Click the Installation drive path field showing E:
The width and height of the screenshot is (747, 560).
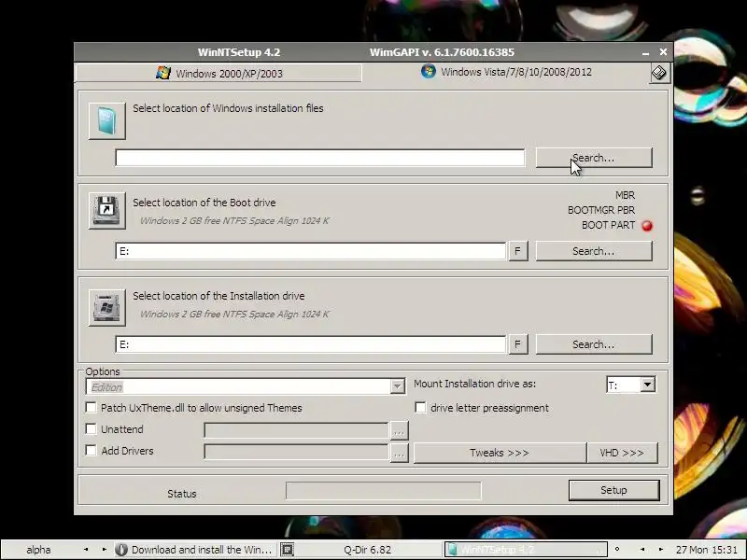(311, 344)
